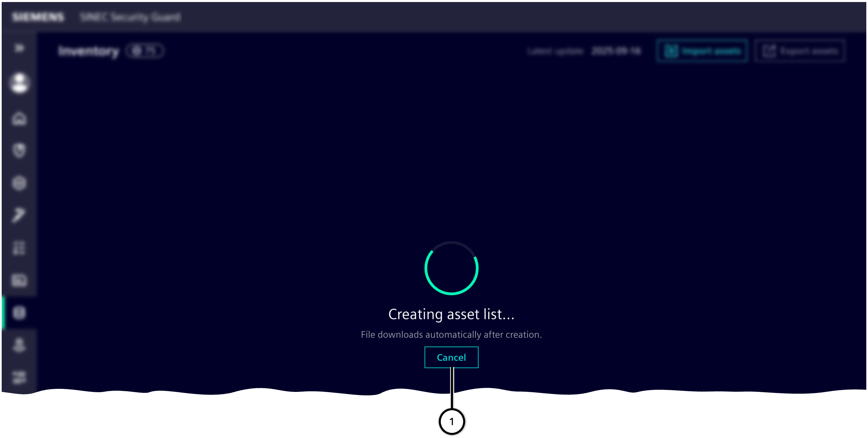Expand the sidebar with double-chevron icon
Viewport: 868px width, 438px height.
click(19, 48)
